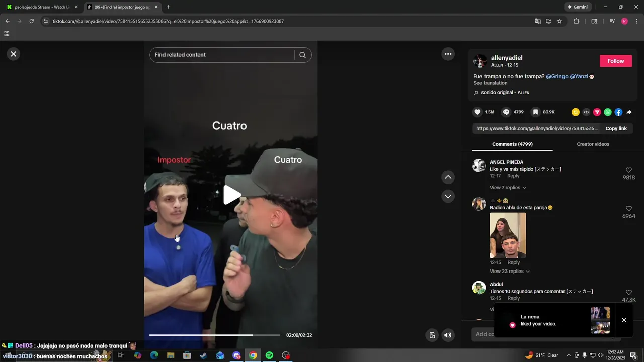Viewport: 644px width, 362px height.
Task: Close the TikTok 'el impostor juego' tab
Action: coord(156,7)
